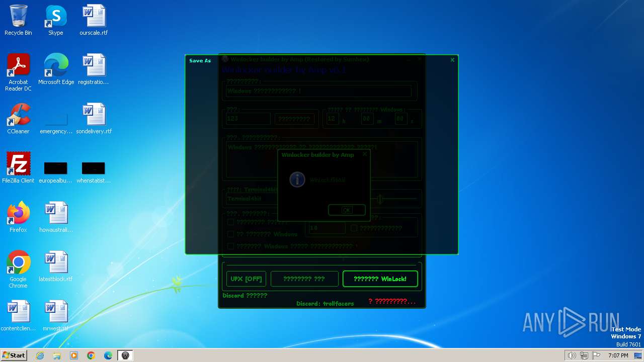Open the media player taskbar icon
Screen dimensions: 644x362
pos(74,355)
